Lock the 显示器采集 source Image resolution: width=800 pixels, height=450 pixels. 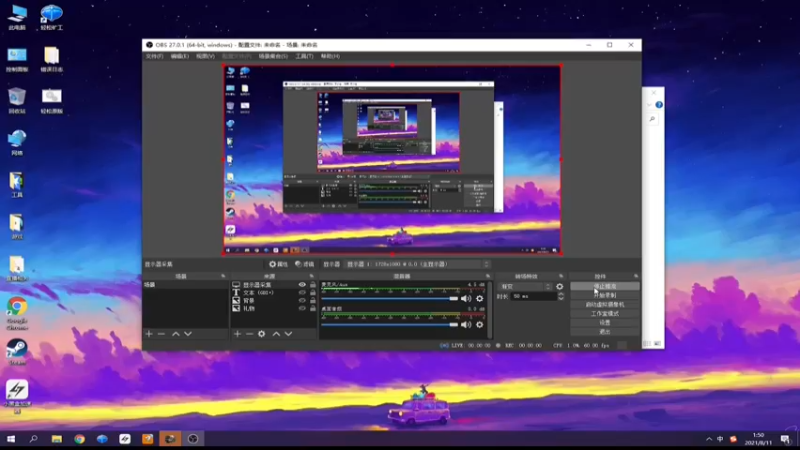coord(313,285)
